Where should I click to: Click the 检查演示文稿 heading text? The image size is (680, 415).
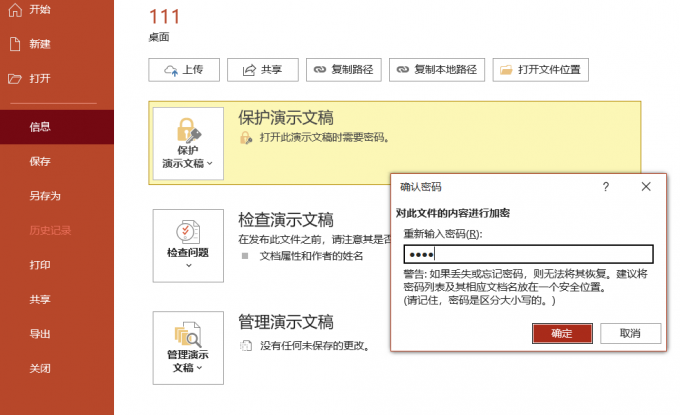pos(286,220)
